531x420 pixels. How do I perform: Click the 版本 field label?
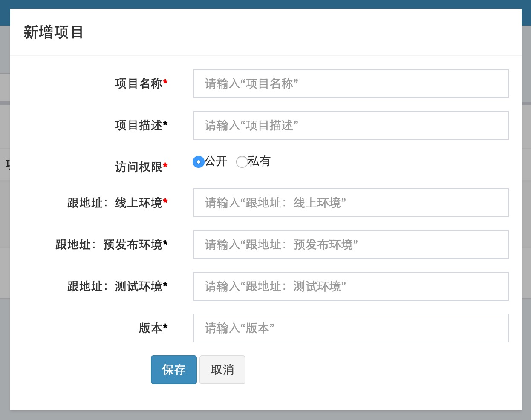[x=151, y=328]
